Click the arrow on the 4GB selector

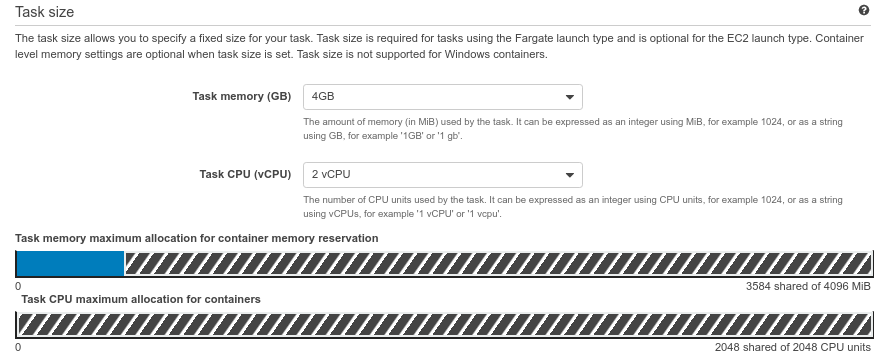[x=569, y=97]
